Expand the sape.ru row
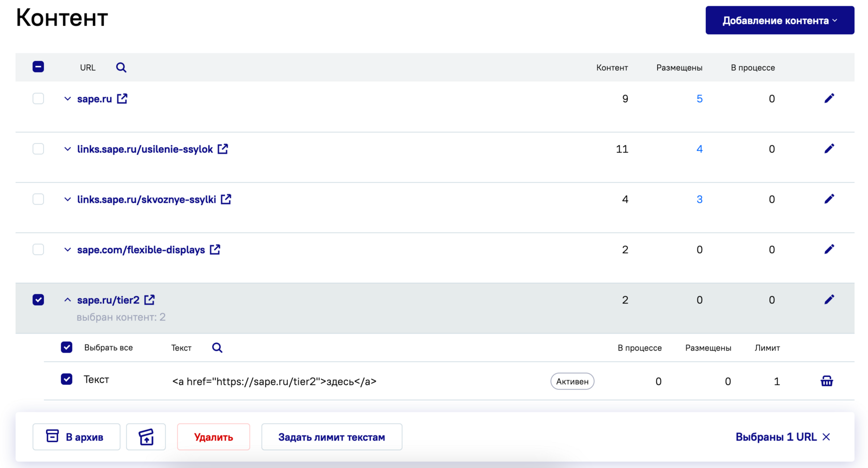This screenshot has width=868, height=468. pos(67,99)
